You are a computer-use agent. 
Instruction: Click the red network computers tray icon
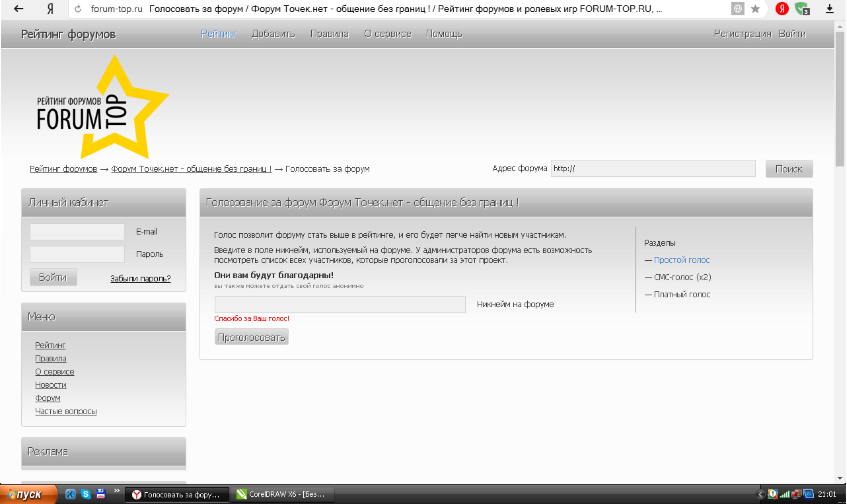tap(796, 494)
